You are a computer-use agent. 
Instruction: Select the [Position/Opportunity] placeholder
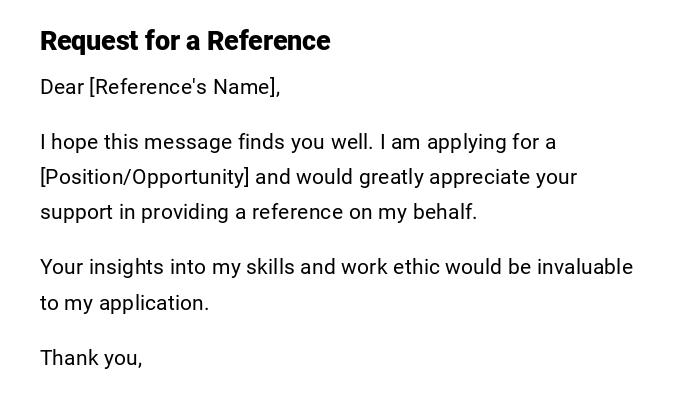pyautogui.click(x=145, y=177)
